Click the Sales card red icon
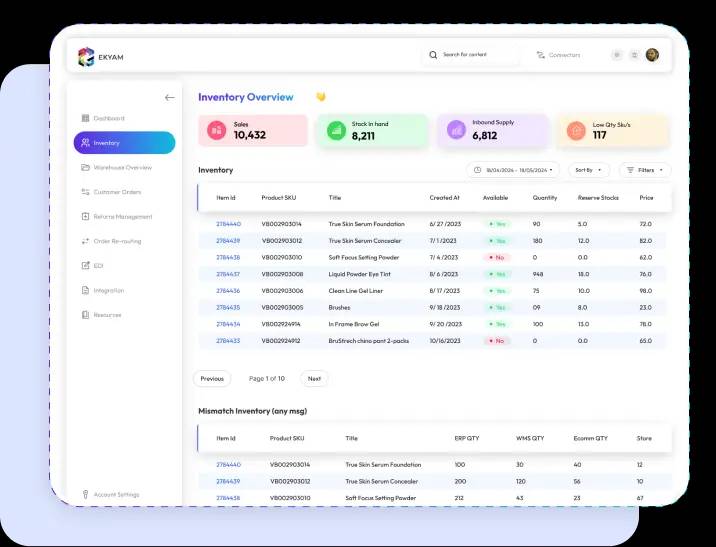This screenshot has height=547, width=716. pos(216,131)
